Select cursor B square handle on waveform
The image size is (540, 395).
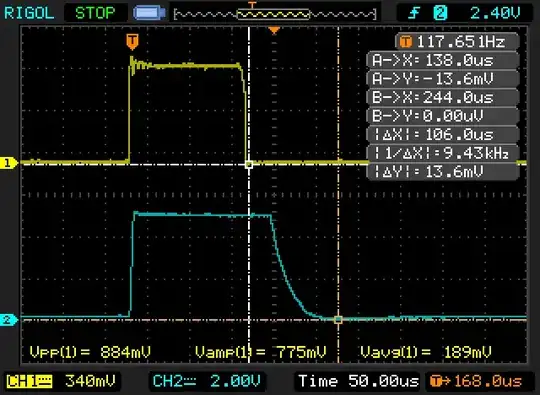click(338, 320)
